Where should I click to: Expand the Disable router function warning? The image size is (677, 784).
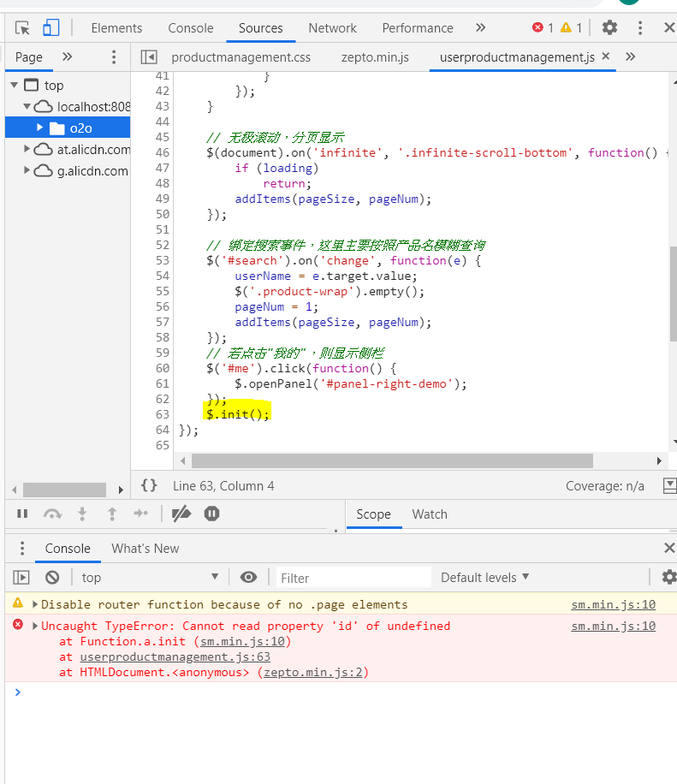(35, 604)
